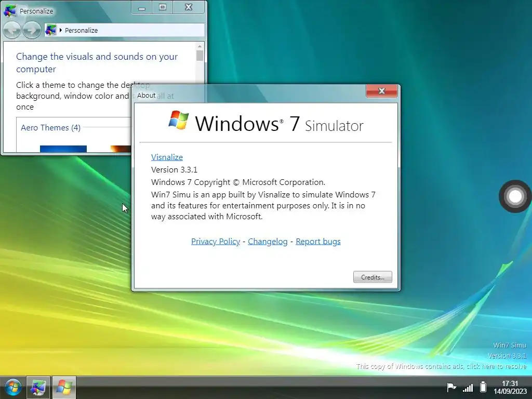The height and width of the screenshot is (399, 532).
Task: Check the network signal tray icon
Action: click(468, 388)
